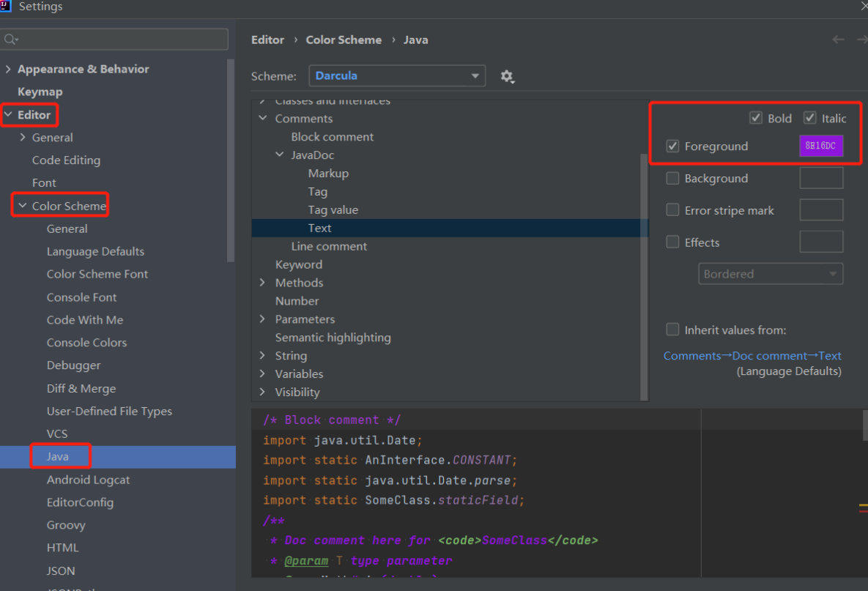Expand the Appearance & Behavior section

coord(8,69)
